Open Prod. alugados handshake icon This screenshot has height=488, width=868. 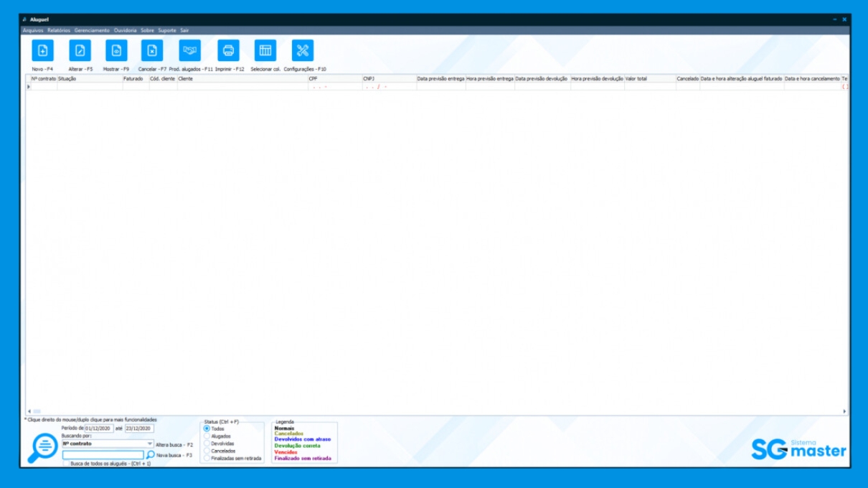click(x=190, y=50)
